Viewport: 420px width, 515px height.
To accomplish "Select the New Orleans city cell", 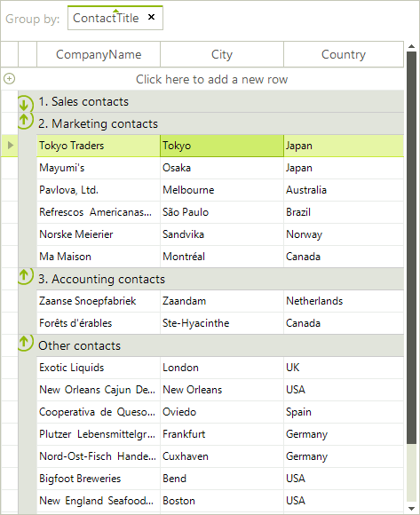I will click(x=222, y=390).
